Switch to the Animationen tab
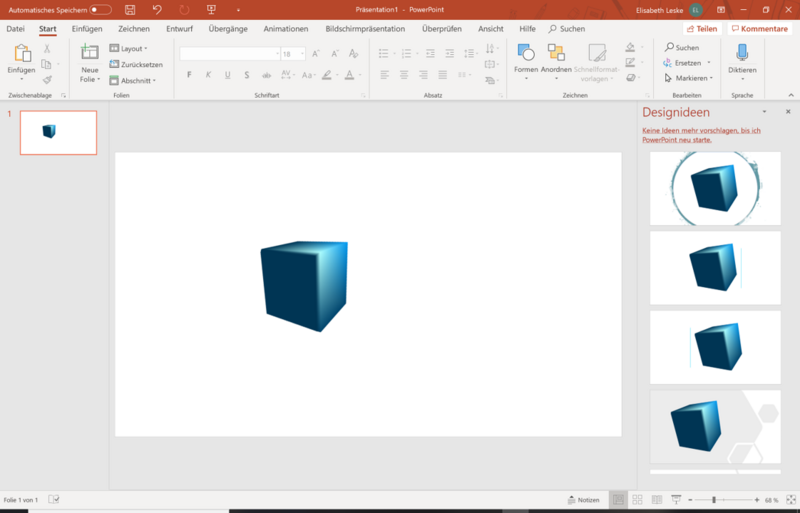 tap(286, 29)
